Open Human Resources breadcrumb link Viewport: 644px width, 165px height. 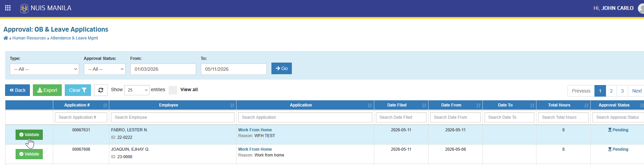[29, 38]
